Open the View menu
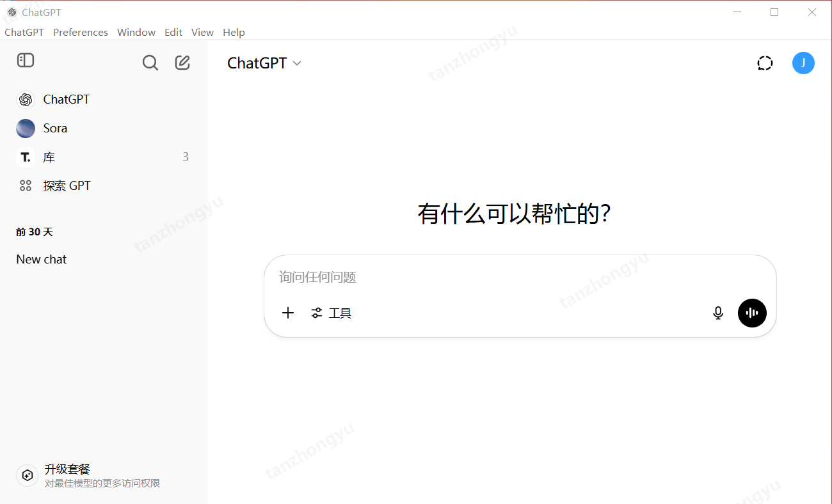Screen dimensions: 832x504 tap(202, 32)
